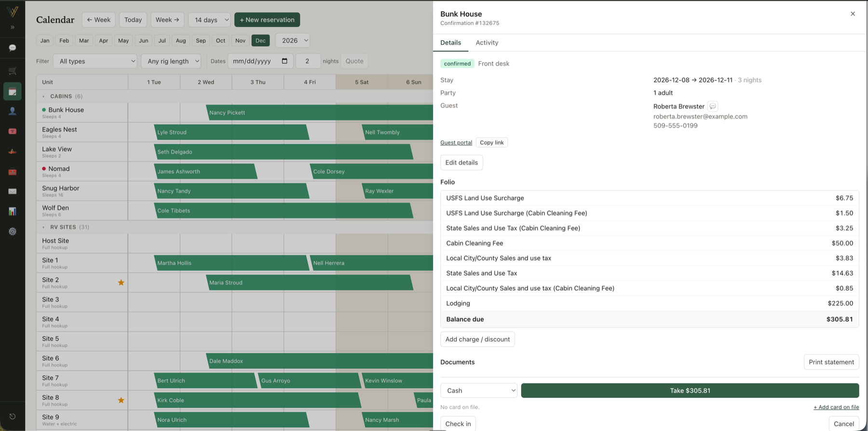
Task: Select the calendar sidebar icon
Action: point(13,92)
